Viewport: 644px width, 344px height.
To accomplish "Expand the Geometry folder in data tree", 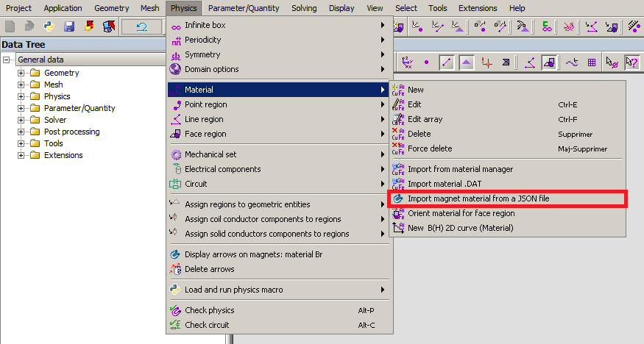I will point(21,73).
